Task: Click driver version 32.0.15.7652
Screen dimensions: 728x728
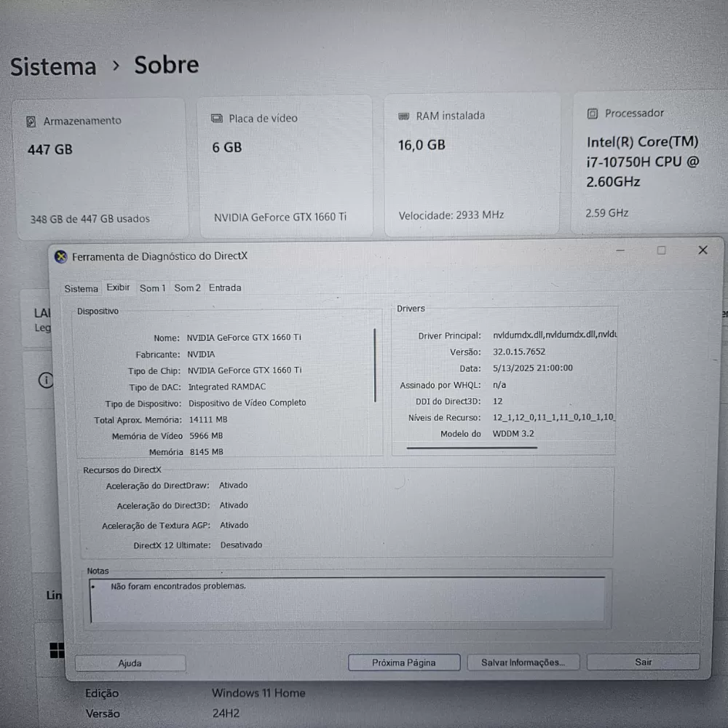Action: point(519,352)
